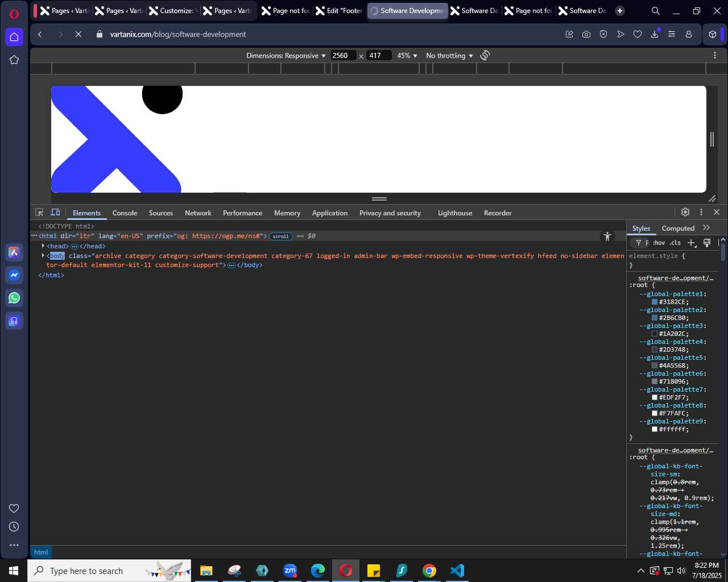Image resolution: width=728 pixels, height=582 pixels.
Task: Open the No throttling dropdown
Action: (449, 56)
